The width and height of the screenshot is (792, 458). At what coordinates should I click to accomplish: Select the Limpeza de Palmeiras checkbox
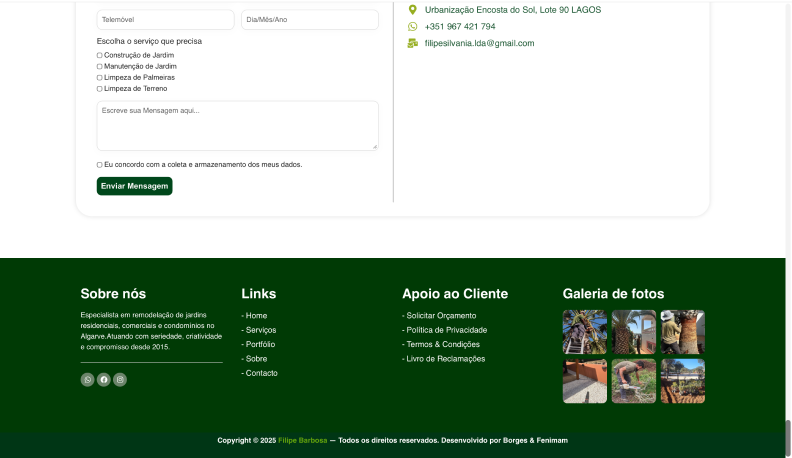coord(100,77)
